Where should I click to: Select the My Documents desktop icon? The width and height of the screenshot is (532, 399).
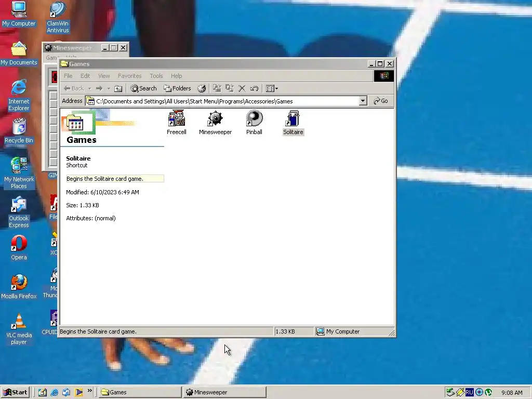(19, 54)
